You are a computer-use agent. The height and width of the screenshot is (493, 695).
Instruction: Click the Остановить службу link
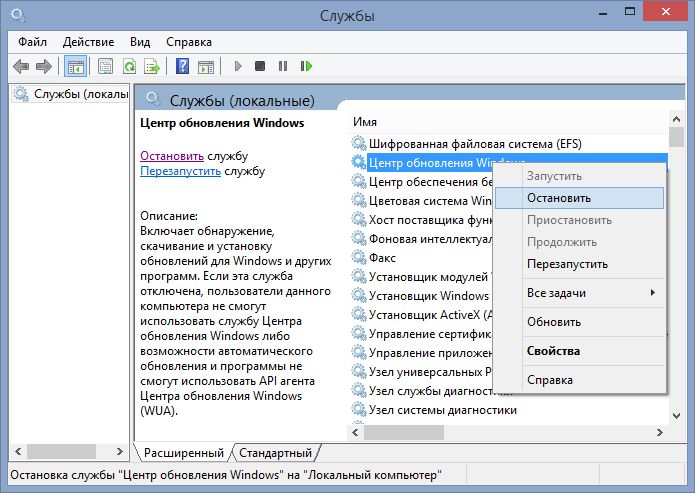[x=172, y=156]
